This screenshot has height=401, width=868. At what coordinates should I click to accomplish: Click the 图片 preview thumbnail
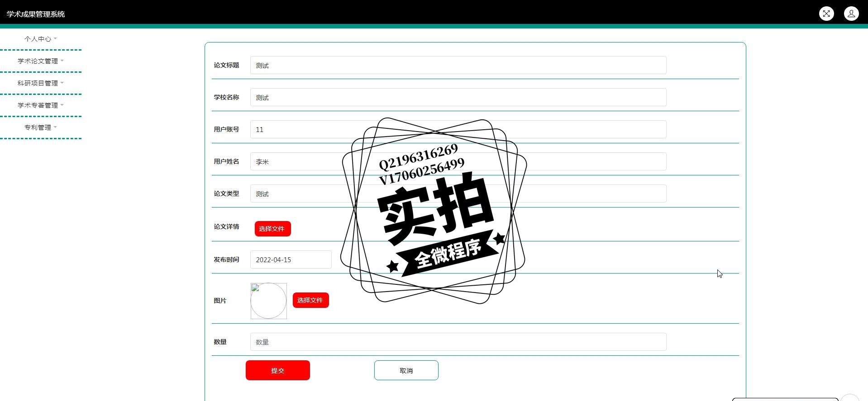click(269, 301)
